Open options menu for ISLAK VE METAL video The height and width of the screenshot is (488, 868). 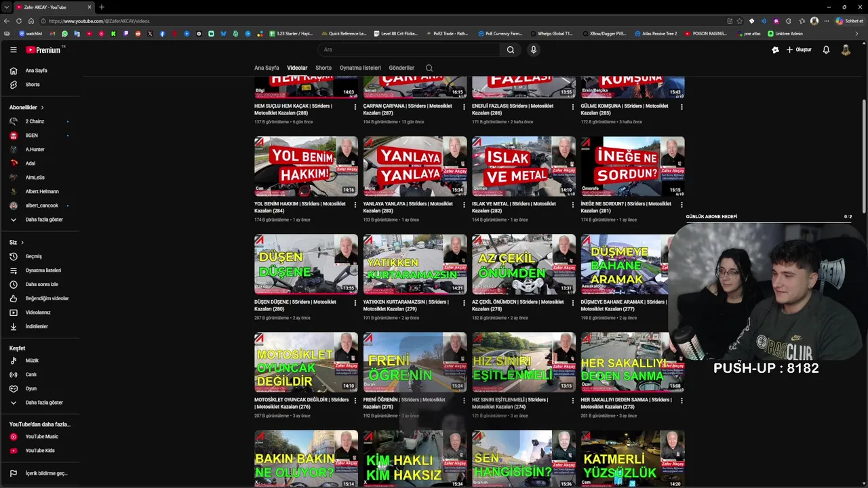573,205
